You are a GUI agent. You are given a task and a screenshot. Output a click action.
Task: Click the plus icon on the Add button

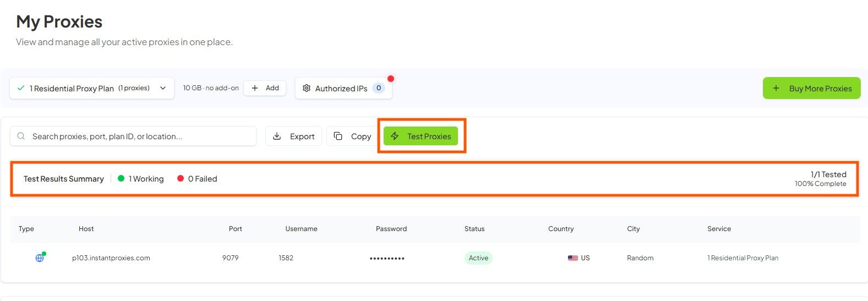tap(255, 88)
